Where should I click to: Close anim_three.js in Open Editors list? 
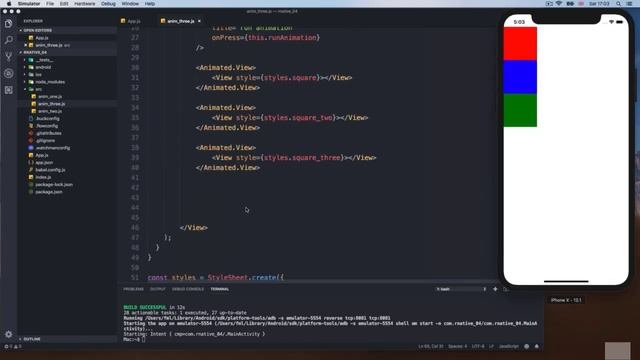[26, 45]
